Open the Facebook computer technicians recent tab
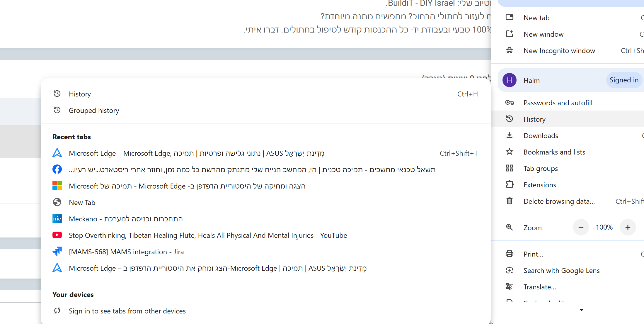Image resolution: width=644 pixels, height=324 pixels. coord(266,170)
